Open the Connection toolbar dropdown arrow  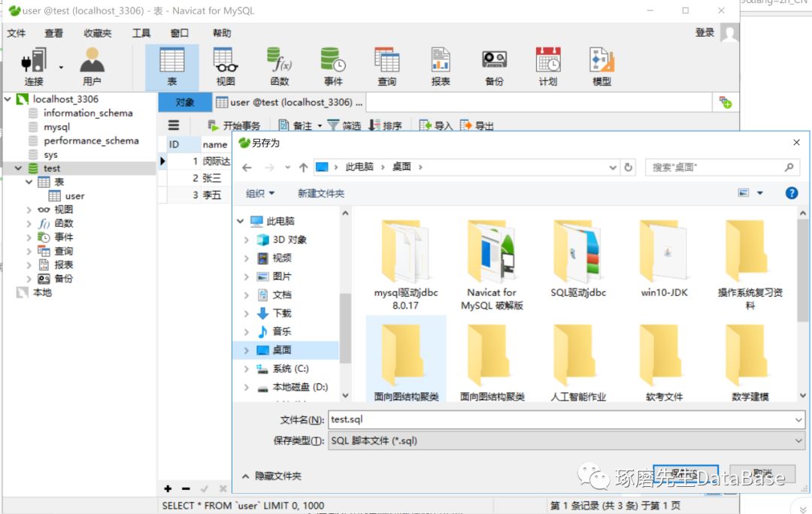[x=61, y=68]
